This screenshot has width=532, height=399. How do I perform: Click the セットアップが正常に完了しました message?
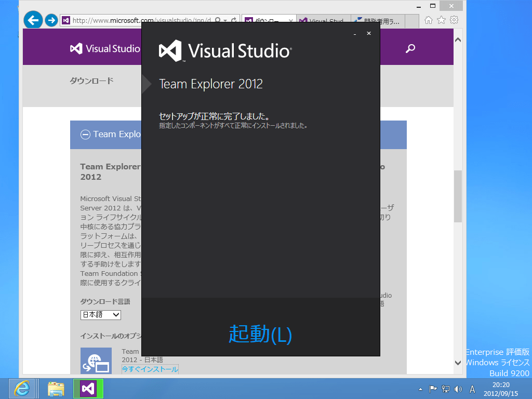[215, 116]
